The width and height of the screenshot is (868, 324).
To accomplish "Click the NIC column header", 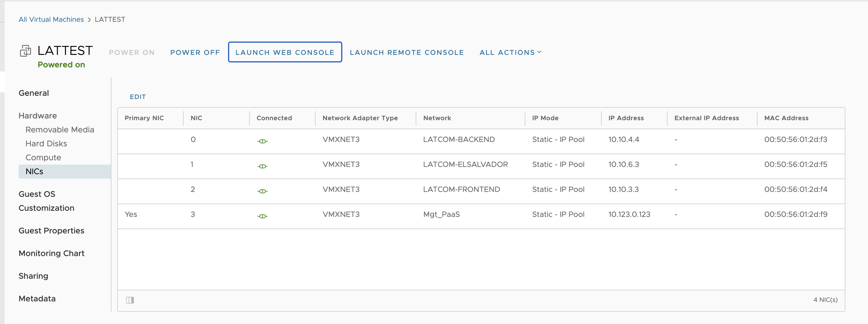I will point(196,118).
